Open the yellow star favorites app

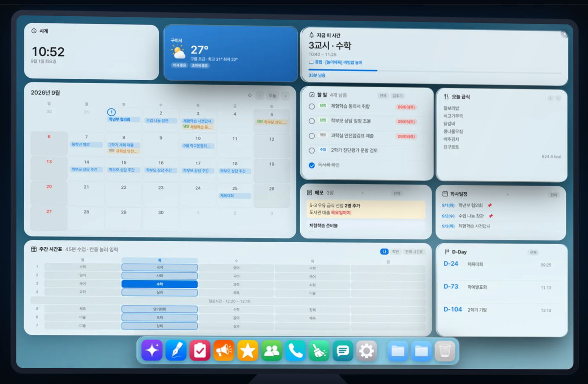248,350
